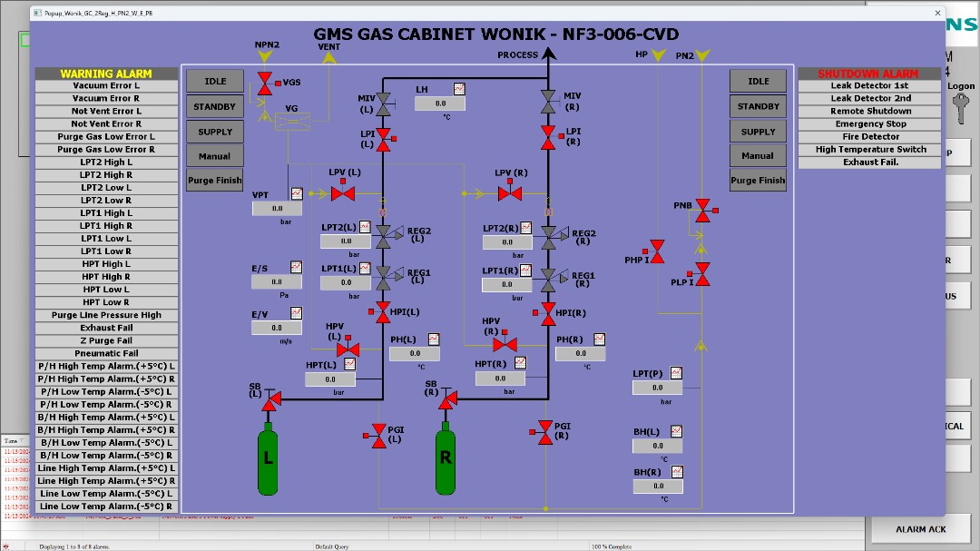Click the "Purge Gas Low Error R" alarm
This screenshot has width=980, height=551.
(x=106, y=150)
